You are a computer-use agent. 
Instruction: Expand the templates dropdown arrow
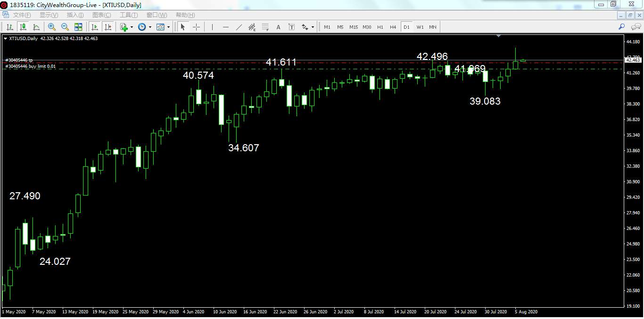click(x=168, y=27)
